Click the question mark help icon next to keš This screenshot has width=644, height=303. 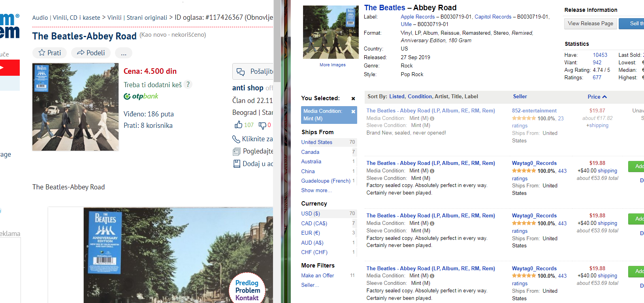pos(188,84)
